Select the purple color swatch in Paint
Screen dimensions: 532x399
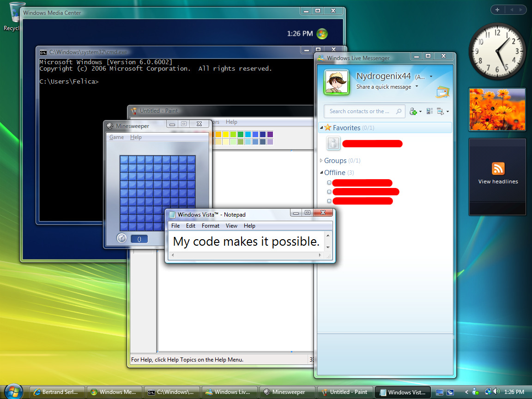pyautogui.click(x=270, y=134)
